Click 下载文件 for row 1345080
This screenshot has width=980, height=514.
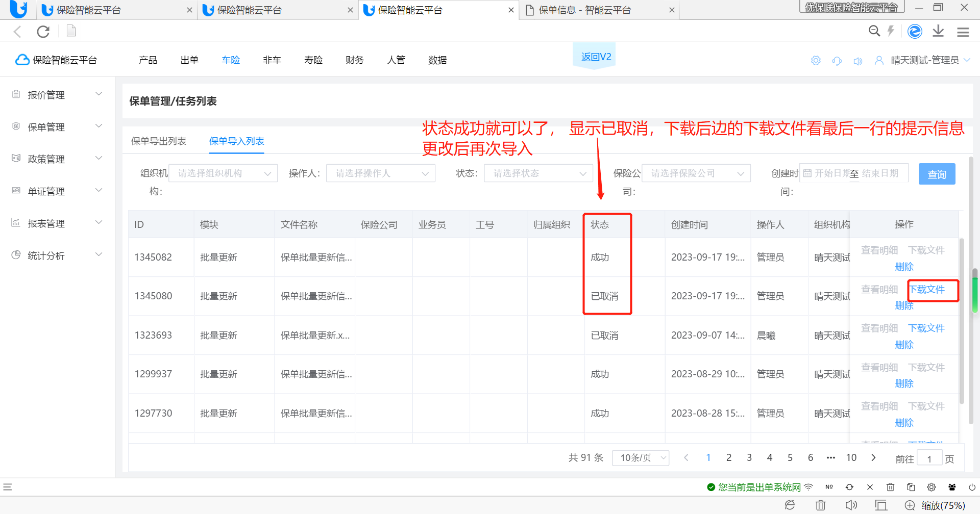[x=927, y=289]
